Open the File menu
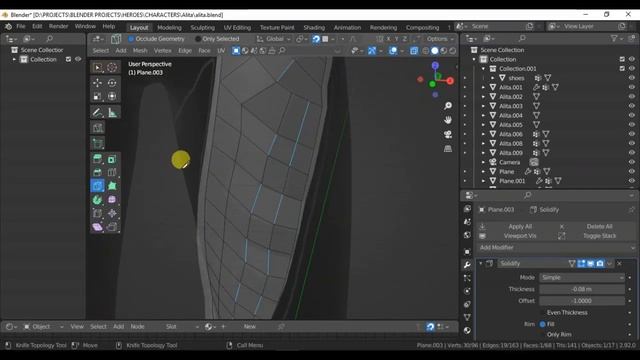 [21, 26]
